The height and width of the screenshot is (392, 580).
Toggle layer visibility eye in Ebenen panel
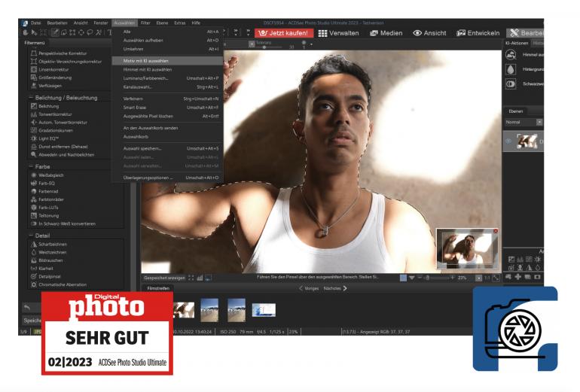tap(508, 141)
